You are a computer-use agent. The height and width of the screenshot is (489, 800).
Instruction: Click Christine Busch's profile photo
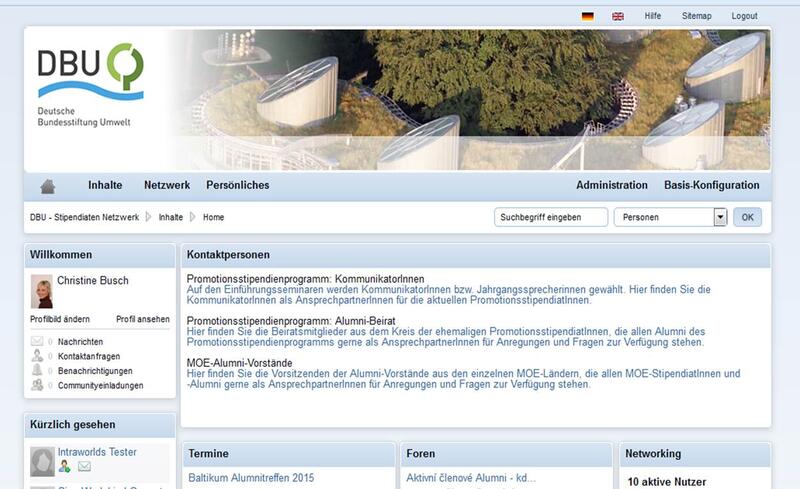42,291
